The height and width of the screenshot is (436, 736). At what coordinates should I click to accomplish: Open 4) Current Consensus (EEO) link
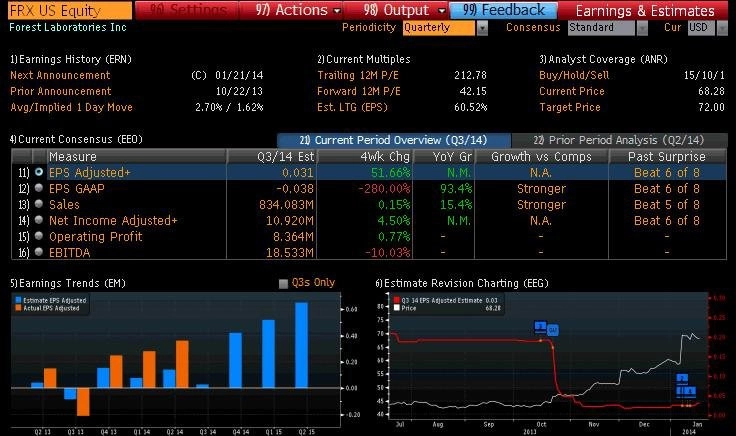(x=76, y=139)
